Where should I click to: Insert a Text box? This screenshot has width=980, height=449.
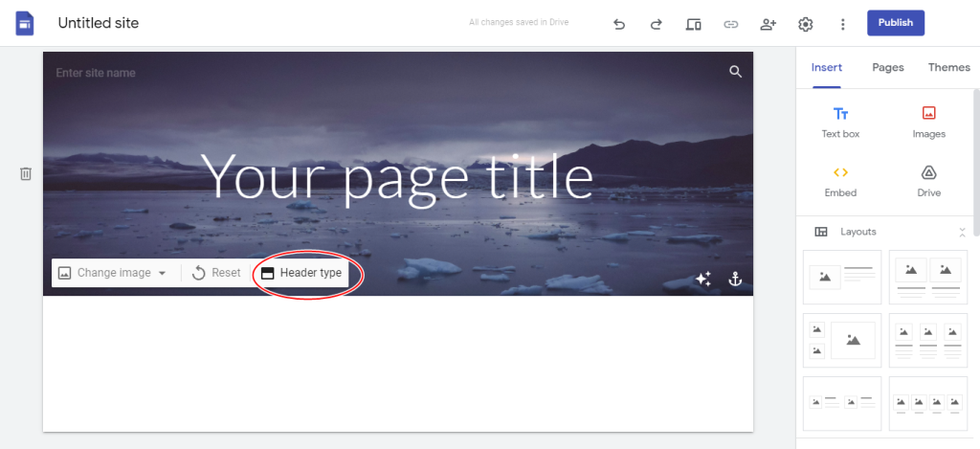point(840,122)
